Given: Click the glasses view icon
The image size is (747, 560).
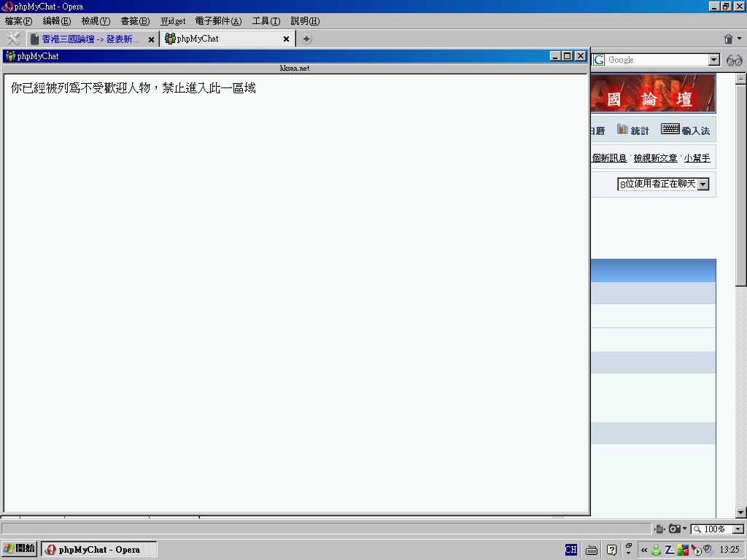Looking at the screenshot, I should (734, 60).
